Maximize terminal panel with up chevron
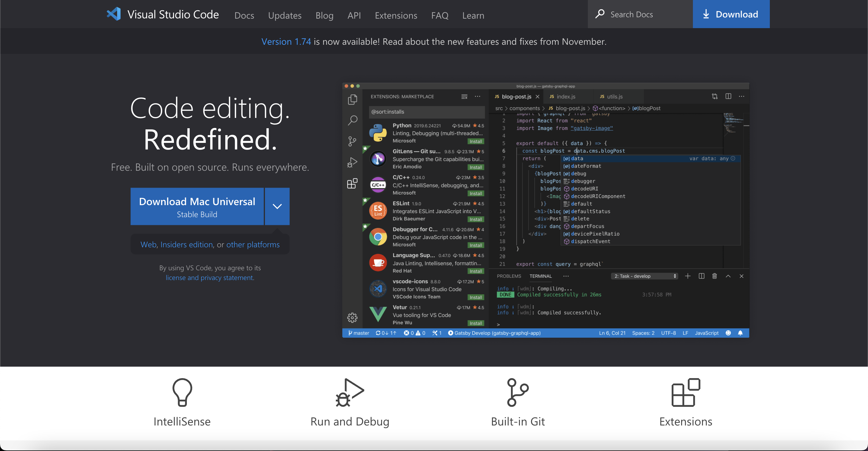Image resolution: width=868 pixels, height=451 pixels. pos(728,276)
